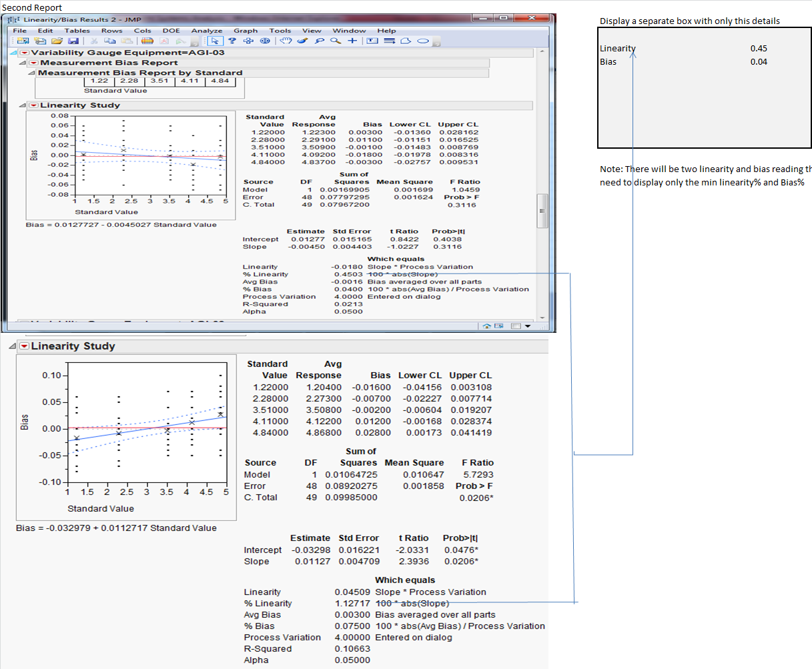Image resolution: width=812 pixels, height=669 pixels.
Task: Select the Brush tool
Action: (x=302, y=41)
